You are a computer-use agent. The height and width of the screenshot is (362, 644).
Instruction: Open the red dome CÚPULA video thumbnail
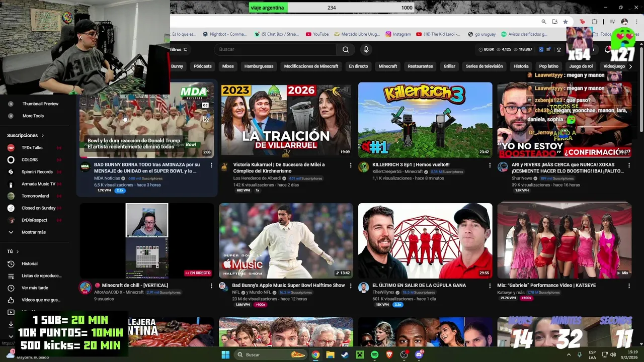pos(425,240)
